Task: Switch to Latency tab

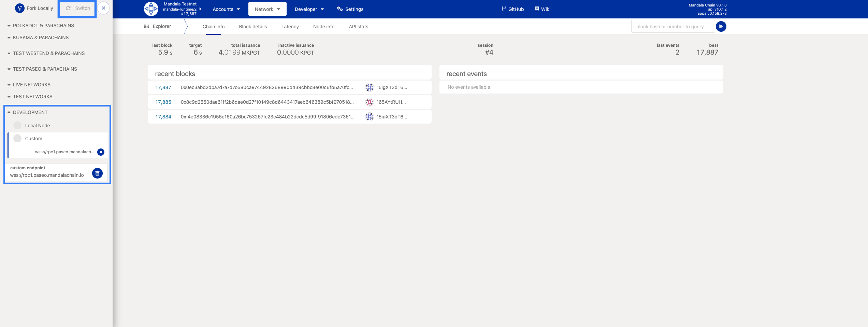Action: point(290,27)
